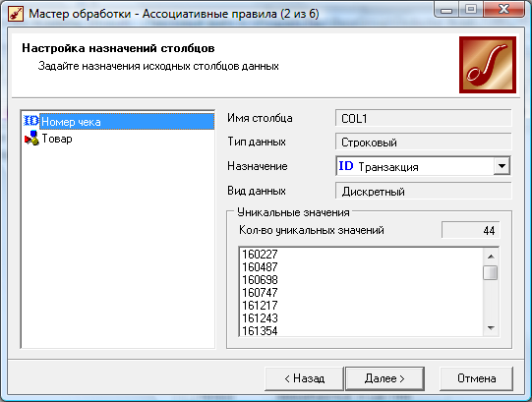Click the Назначение label
The width and height of the screenshot is (532, 402).
click(x=258, y=166)
